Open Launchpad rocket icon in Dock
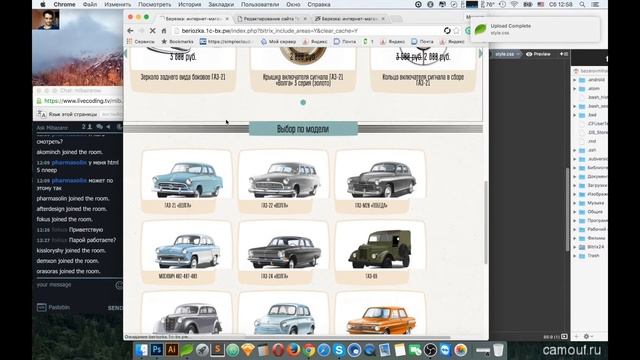Screen dimensions: 640x360 pos(202,350)
